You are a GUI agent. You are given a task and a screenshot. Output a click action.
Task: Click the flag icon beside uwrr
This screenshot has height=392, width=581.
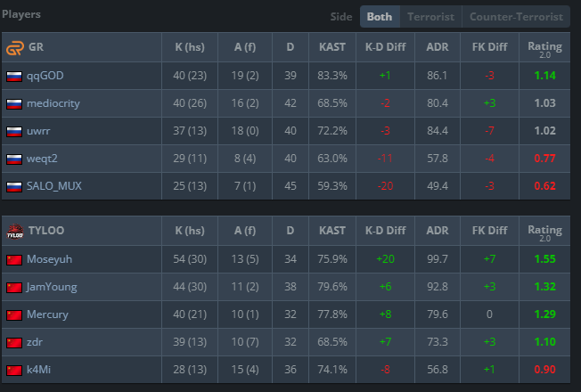tap(14, 132)
